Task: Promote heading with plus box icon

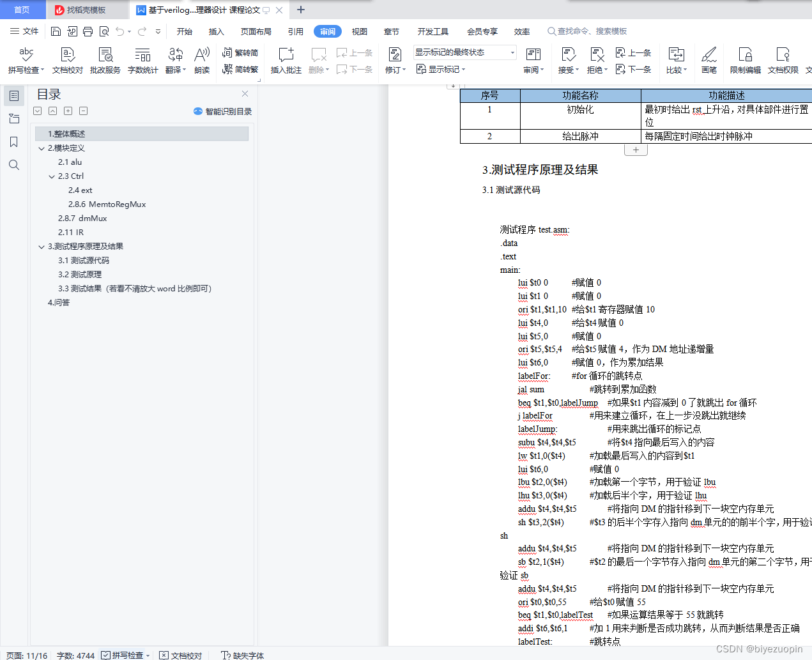Action: (x=68, y=111)
